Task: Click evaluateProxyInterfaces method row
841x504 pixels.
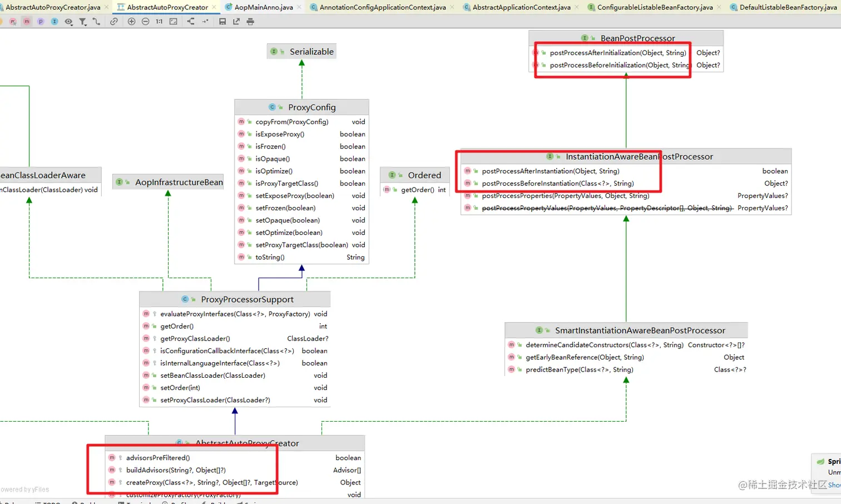Action: pos(235,314)
